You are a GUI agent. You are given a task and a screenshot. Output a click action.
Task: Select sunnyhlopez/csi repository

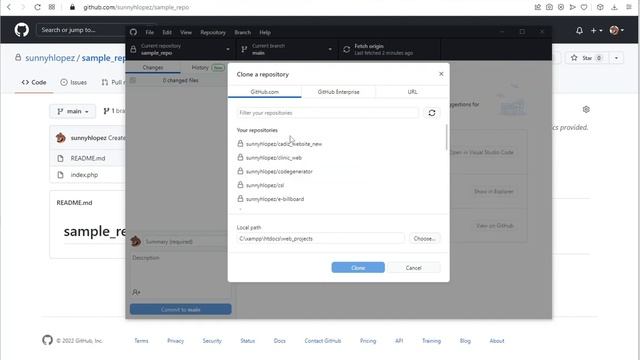click(338, 185)
